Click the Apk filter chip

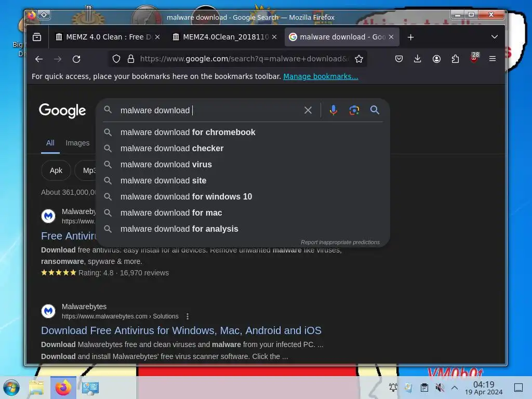(x=56, y=170)
